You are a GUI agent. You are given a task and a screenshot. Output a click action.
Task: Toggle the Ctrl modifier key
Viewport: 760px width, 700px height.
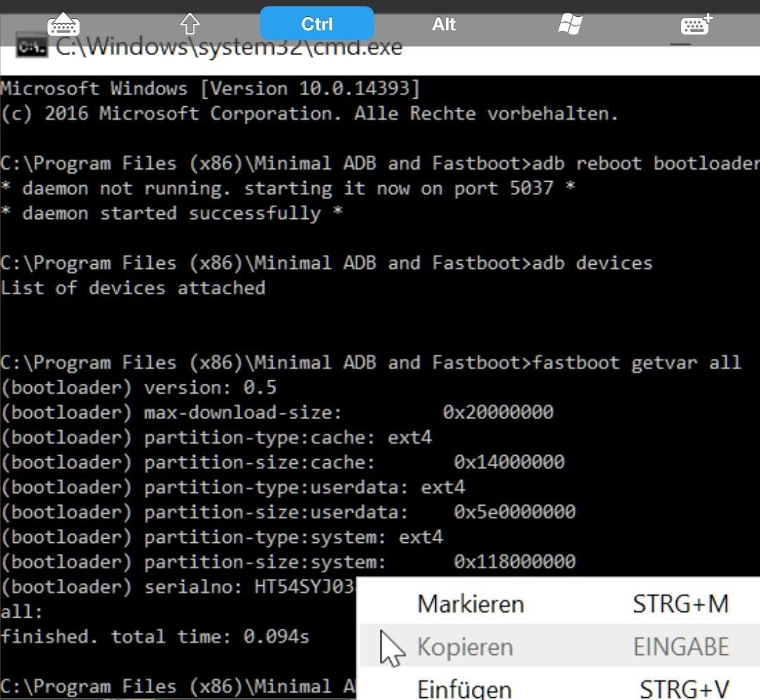316,24
